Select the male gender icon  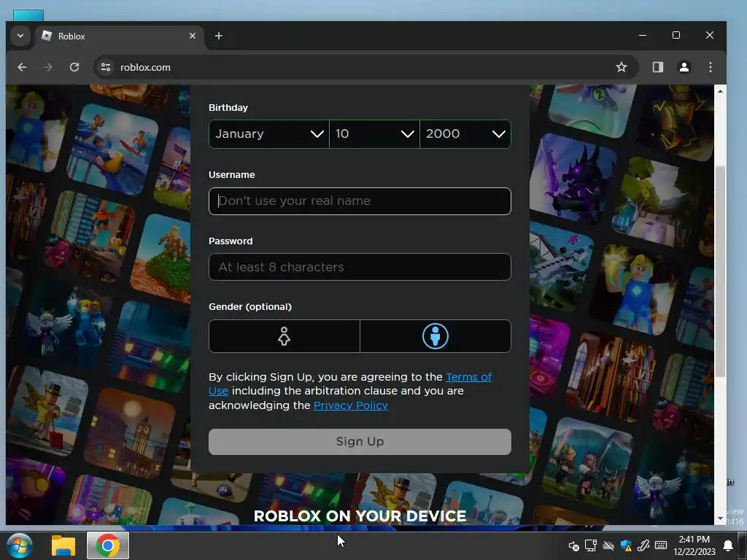[x=436, y=336]
